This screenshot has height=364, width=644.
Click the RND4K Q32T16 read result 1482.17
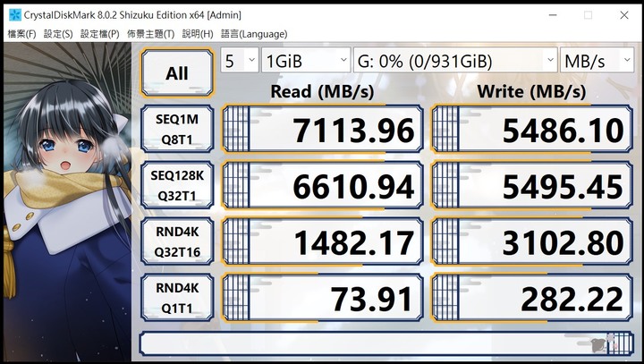(x=322, y=241)
